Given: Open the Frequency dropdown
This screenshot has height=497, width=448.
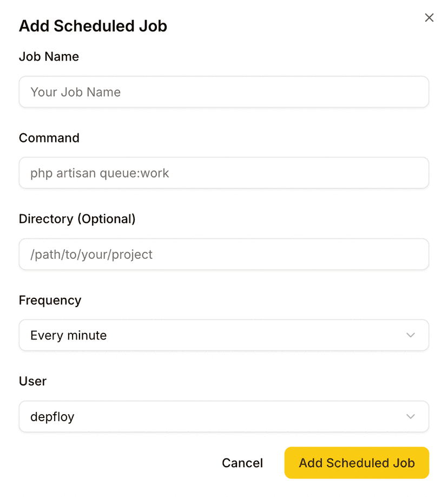Looking at the screenshot, I should point(223,335).
